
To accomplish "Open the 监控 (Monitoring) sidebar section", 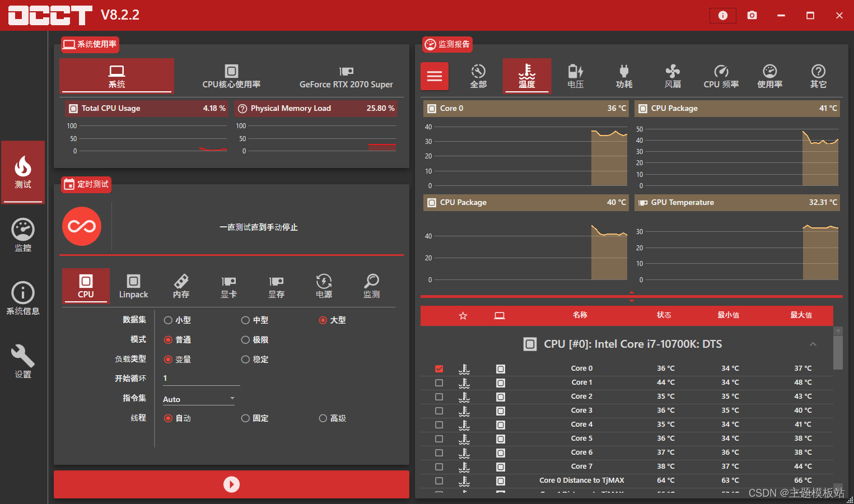I will pyautogui.click(x=23, y=235).
